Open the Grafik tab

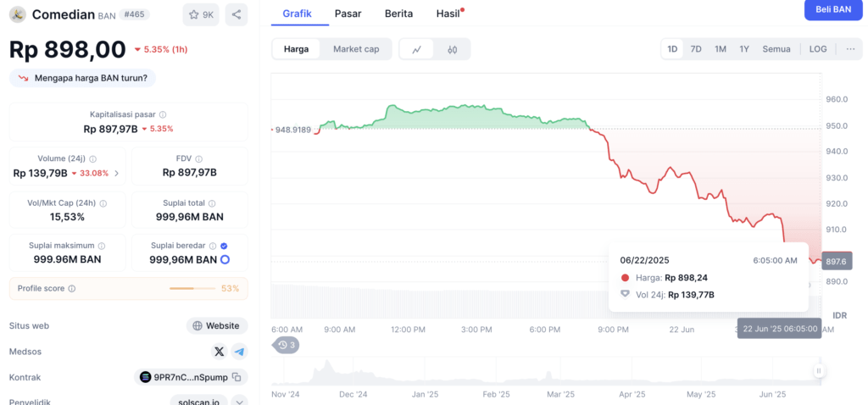(x=298, y=14)
